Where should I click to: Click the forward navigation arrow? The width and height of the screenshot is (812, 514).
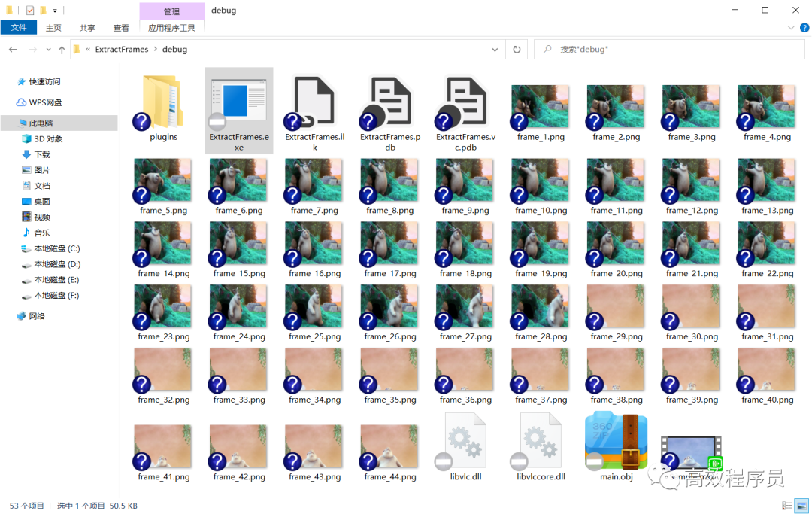(x=32, y=49)
